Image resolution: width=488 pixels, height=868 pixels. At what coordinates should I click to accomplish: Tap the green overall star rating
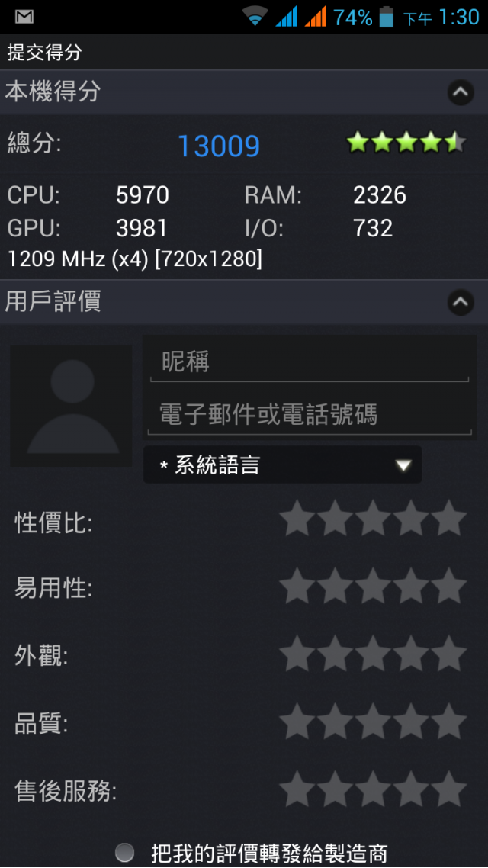click(406, 143)
